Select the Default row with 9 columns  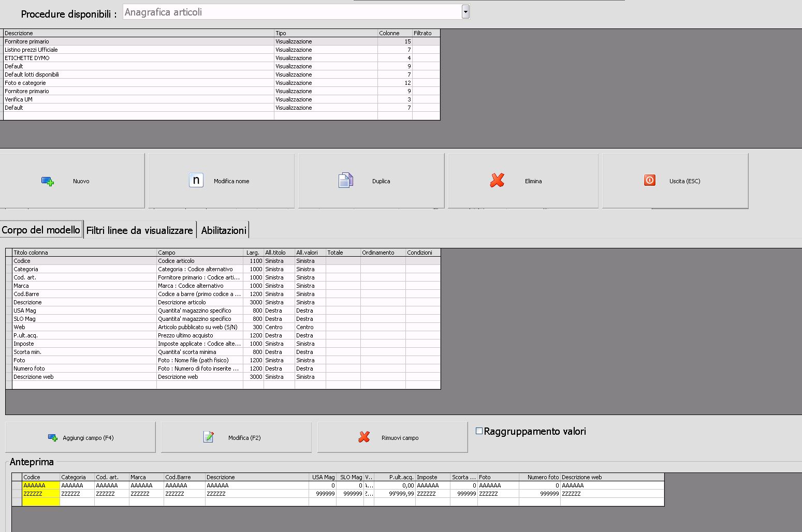(222, 66)
